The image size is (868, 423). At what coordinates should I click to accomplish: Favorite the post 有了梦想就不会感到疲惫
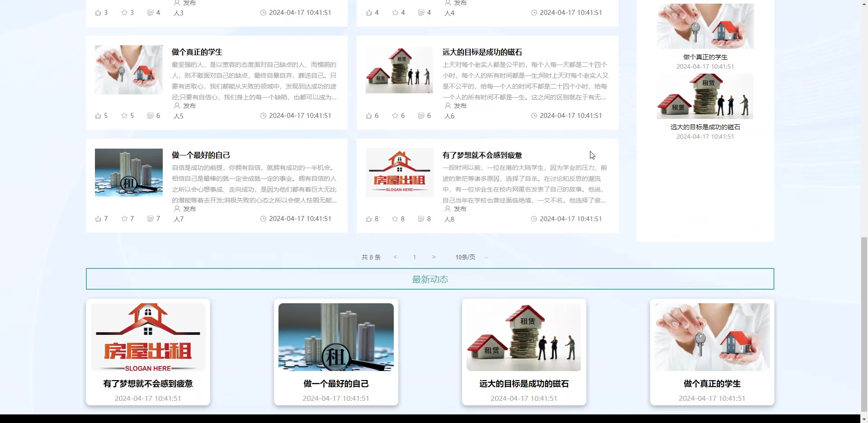click(x=395, y=219)
